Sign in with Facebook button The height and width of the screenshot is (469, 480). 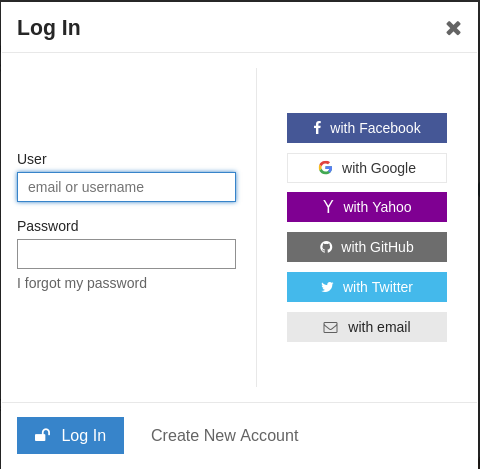click(367, 128)
